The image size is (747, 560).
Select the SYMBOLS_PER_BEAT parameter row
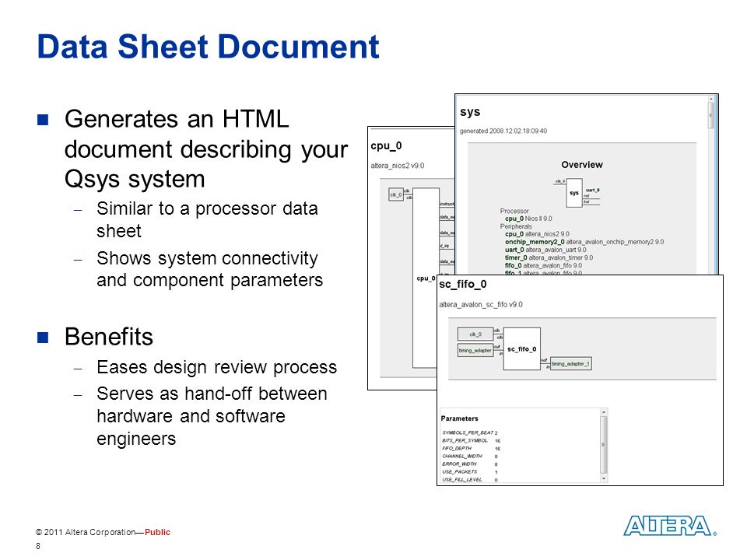click(x=470, y=433)
